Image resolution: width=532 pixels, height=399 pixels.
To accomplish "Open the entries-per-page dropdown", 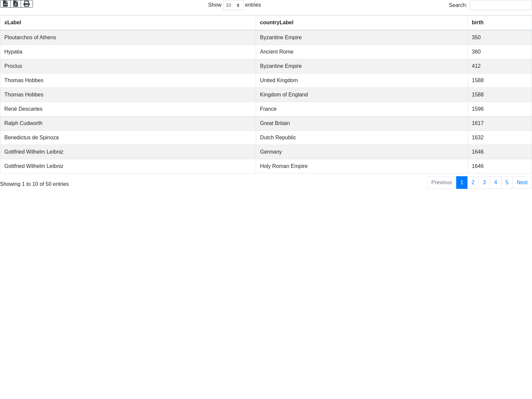I will [233, 5].
